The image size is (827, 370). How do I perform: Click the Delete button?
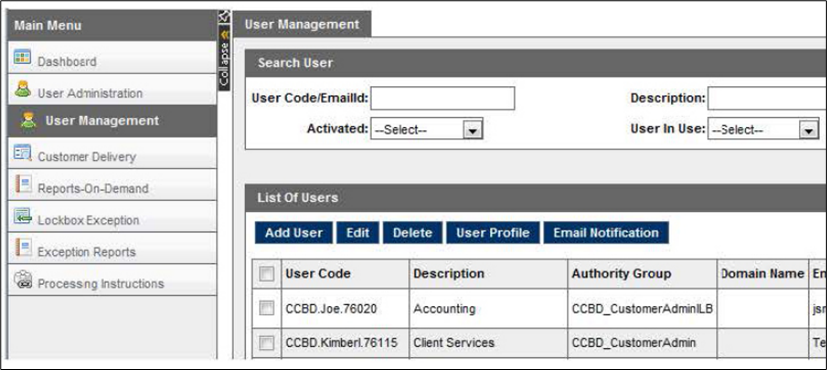click(412, 233)
